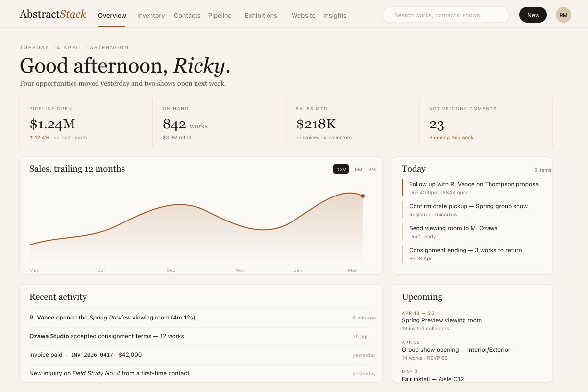Image resolution: width=588 pixels, height=392 pixels.
Task: Click the Upcoming heading
Action: pyautogui.click(x=422, y=297)
